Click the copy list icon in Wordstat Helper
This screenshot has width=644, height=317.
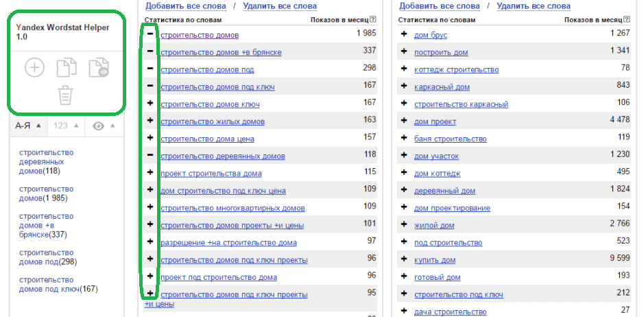click(x=66, y=67)
